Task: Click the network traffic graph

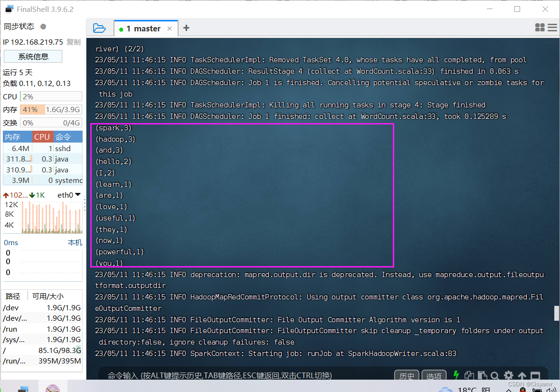Action: tap(52, 217)
